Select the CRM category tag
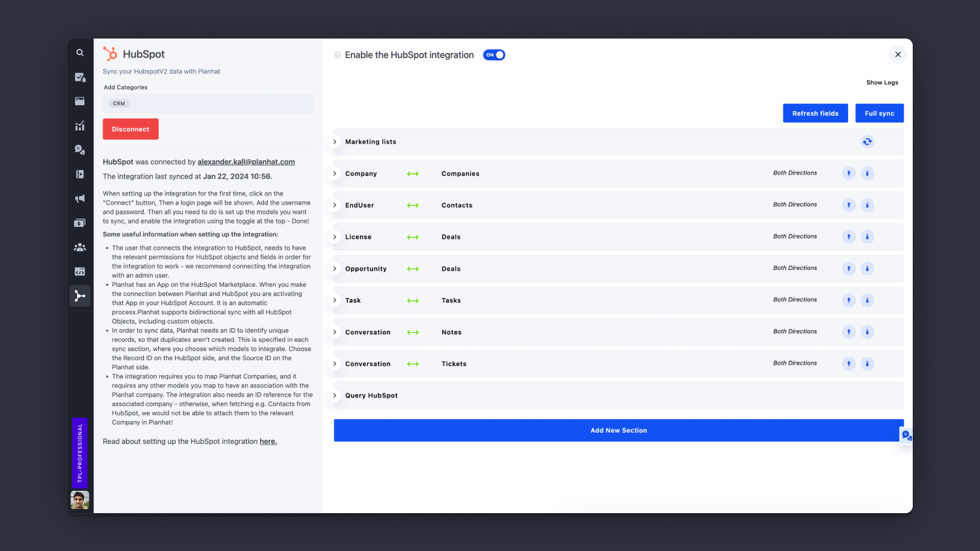This screenshot has height=551, width=980. tap(118, 103)
